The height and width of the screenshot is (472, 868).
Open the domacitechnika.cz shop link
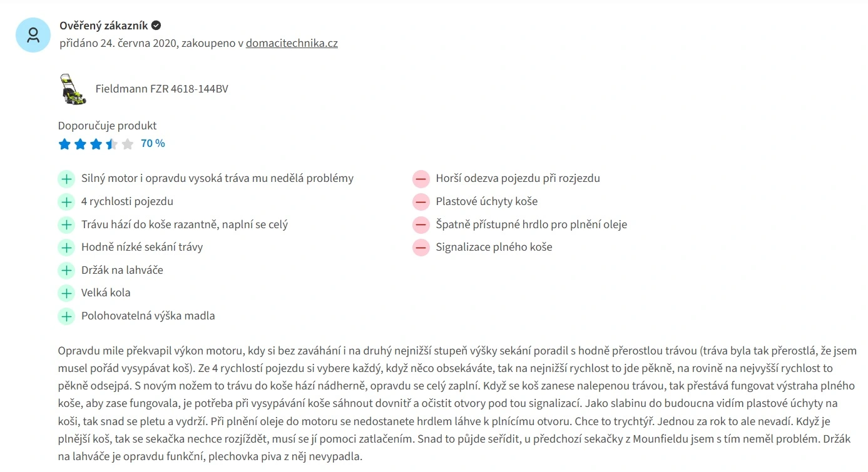click(292, 44)
